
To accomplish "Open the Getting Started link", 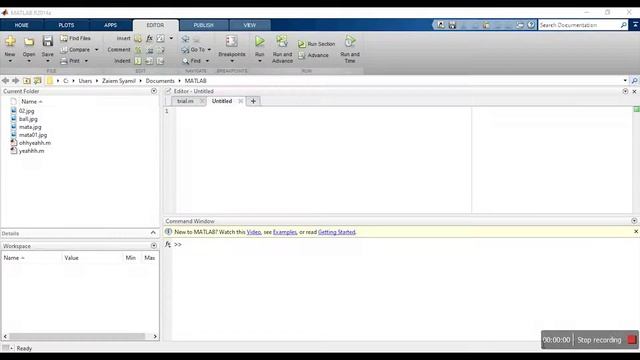I will [x=336, y=232].
